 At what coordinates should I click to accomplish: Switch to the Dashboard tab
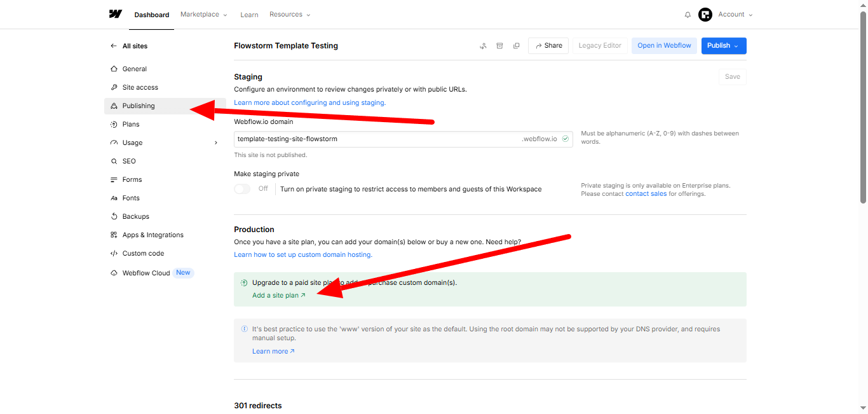click(152, 15)
